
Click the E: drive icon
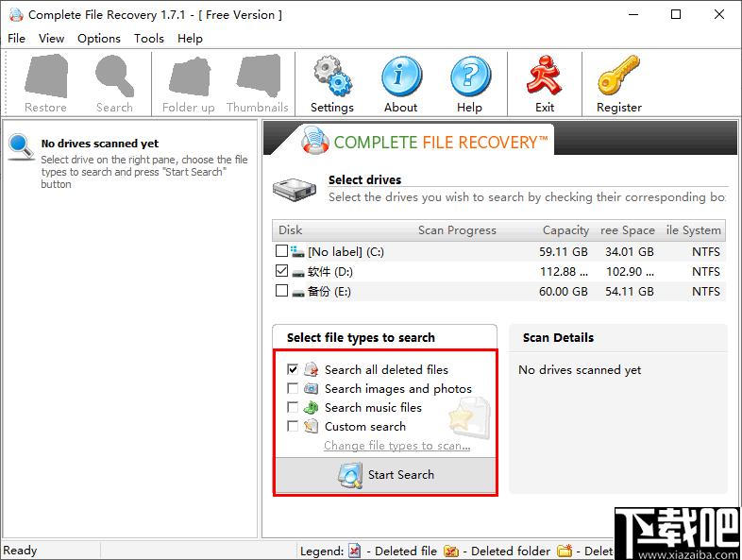[x=297, y=293]
